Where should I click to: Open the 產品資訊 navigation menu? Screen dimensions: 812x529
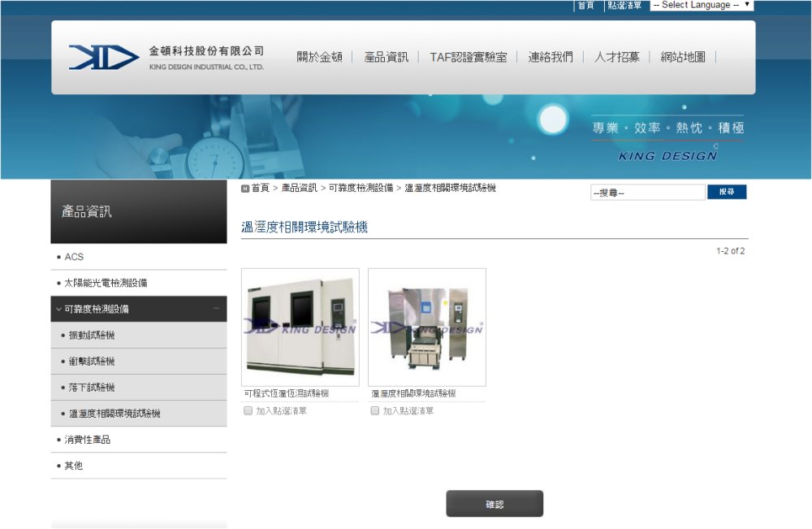click(x=387, y=57)
